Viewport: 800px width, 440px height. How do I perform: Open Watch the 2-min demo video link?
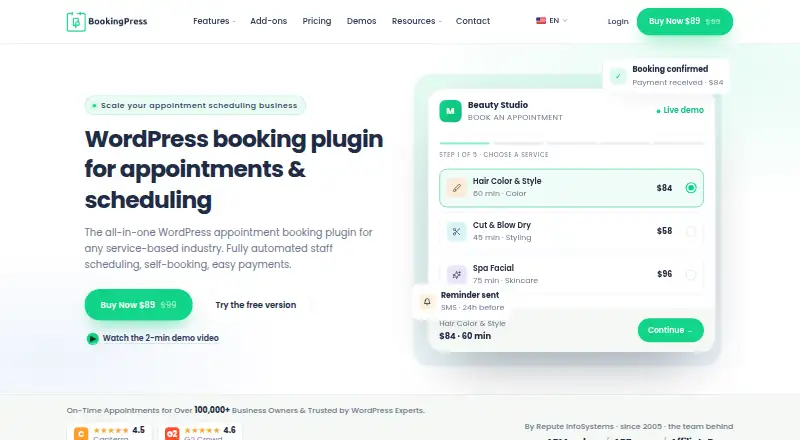pos(161,338)
